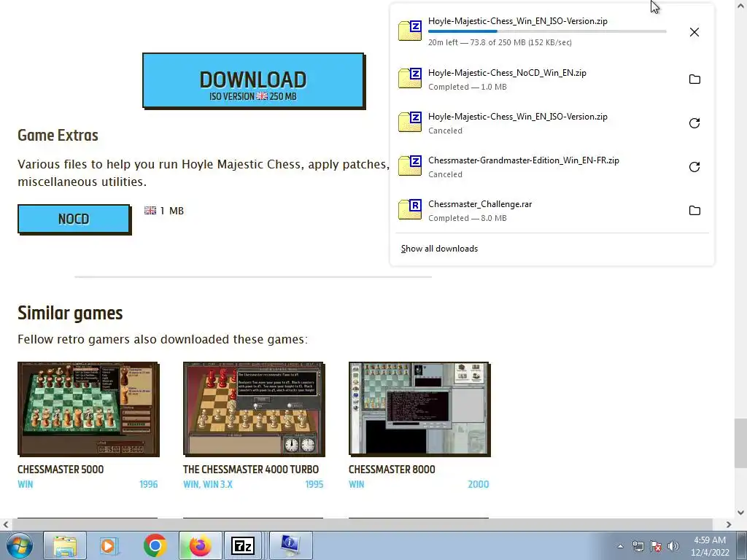Click the Download ISO Version button
This screenshot has height=560, width=747.
[253, 80]
